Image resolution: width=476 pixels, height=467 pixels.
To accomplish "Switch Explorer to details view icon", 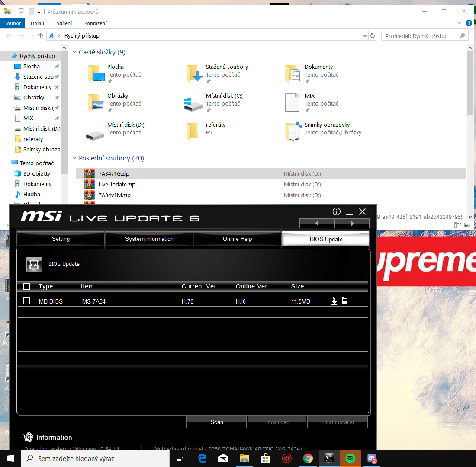I will click(x=457, y=225).
